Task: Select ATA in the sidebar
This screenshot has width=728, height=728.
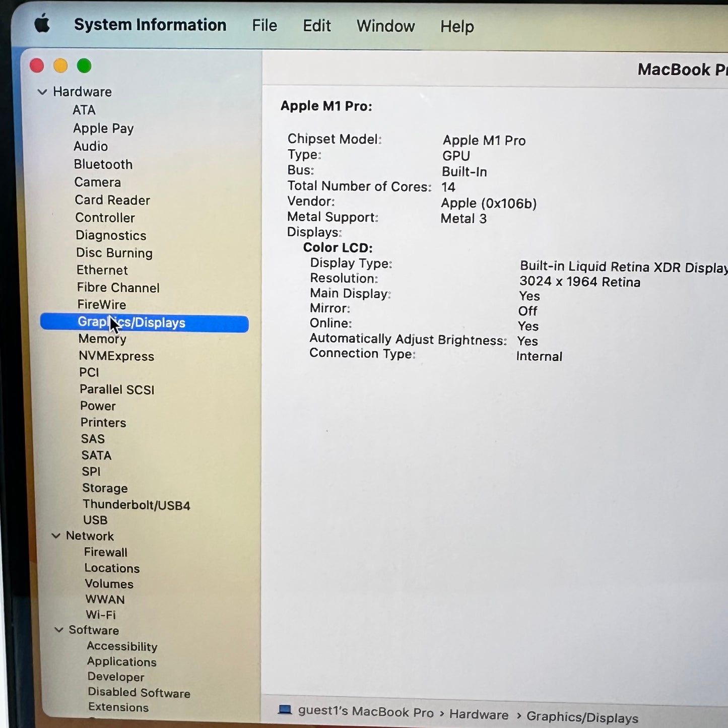Action: coord(84,110)
